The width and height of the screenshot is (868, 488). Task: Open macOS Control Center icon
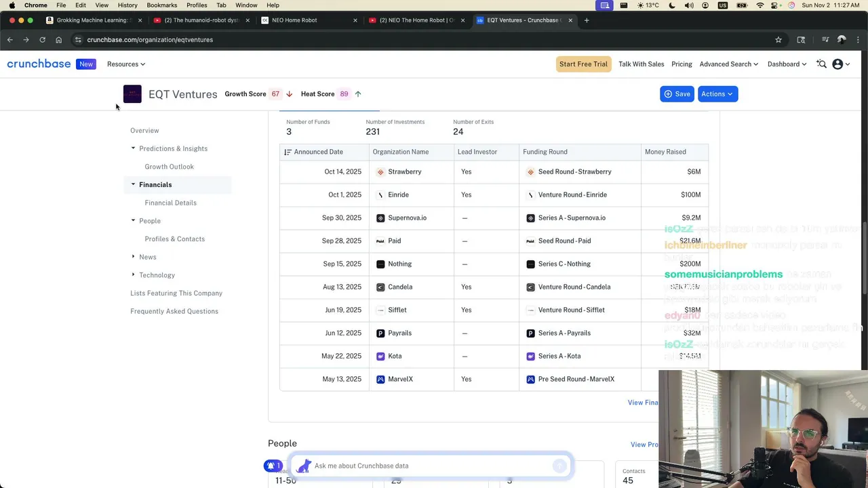tap(776, 5)
